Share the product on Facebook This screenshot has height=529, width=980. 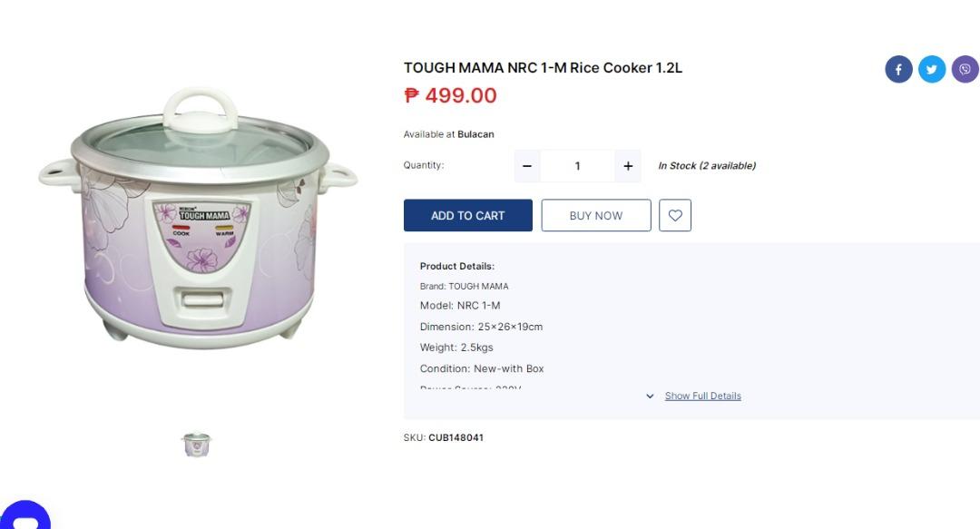898,68
